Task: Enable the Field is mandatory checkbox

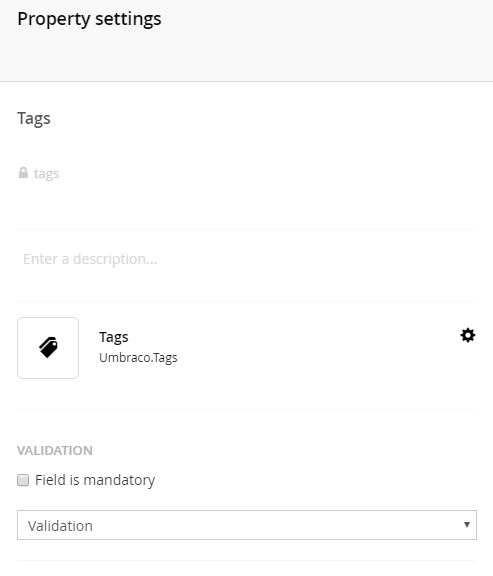Action: 23,480
